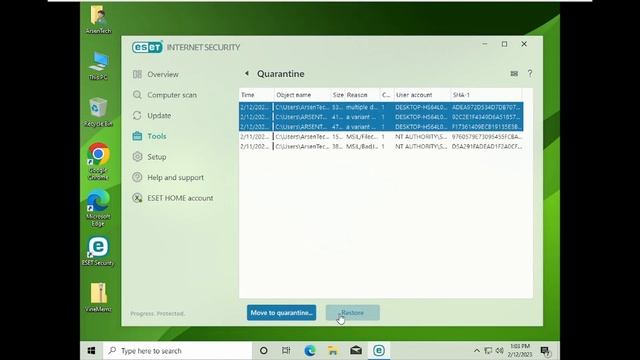The image size is (640, 360).
Task: Click the Update refresh icon
Action: click(137, 116)
